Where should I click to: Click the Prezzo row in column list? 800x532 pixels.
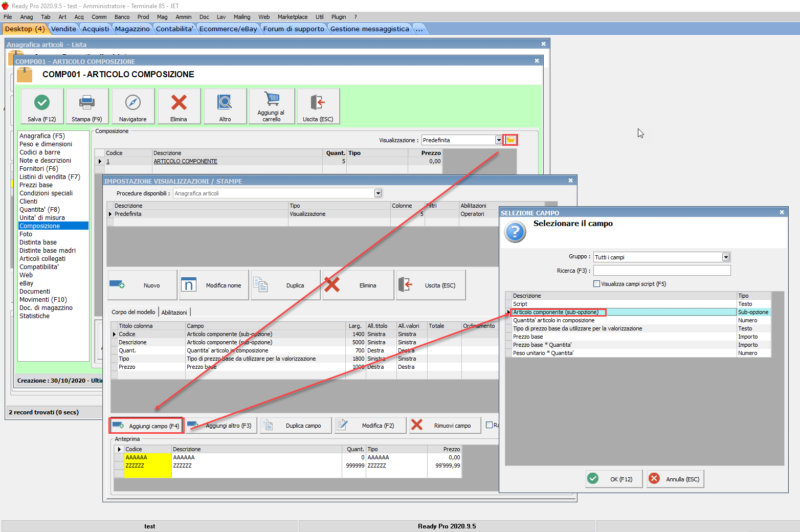pos(305,367)
